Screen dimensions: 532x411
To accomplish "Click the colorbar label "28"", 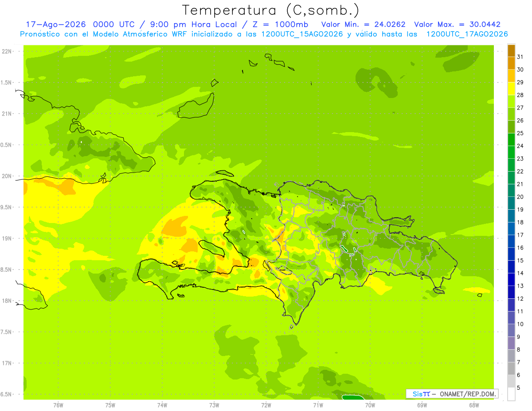I will pos(520,95).
